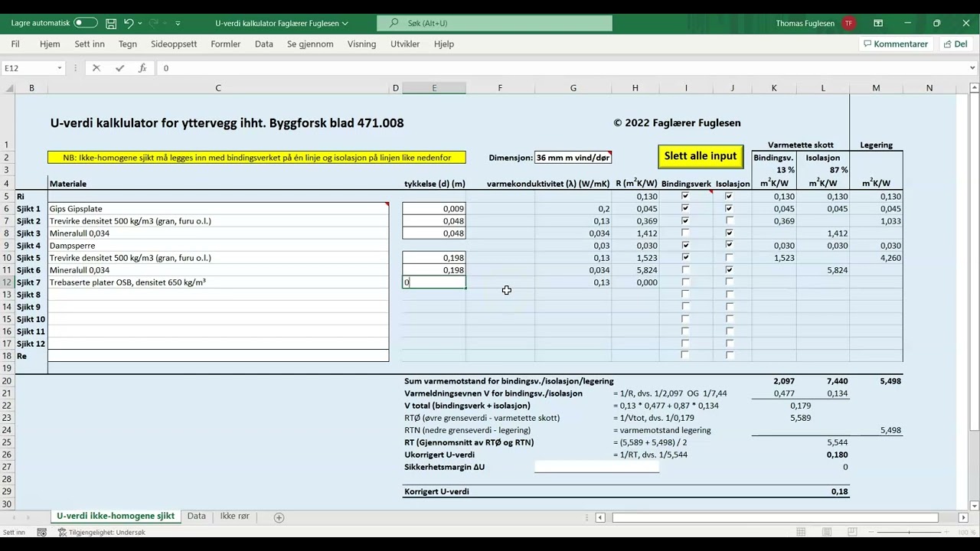Select U-verdi ikke-homogene sjikt sheet tab

(x=116, y=517)
